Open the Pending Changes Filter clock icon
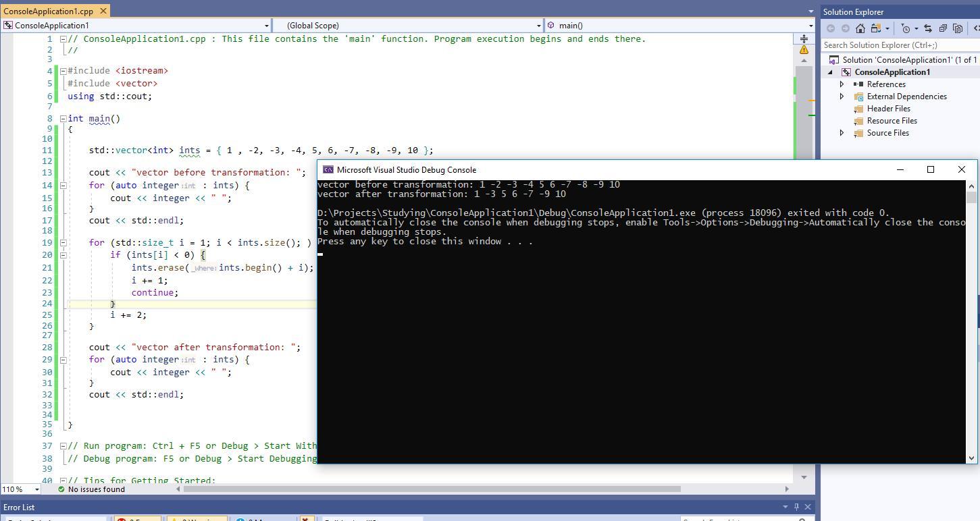 pos(906,28)
